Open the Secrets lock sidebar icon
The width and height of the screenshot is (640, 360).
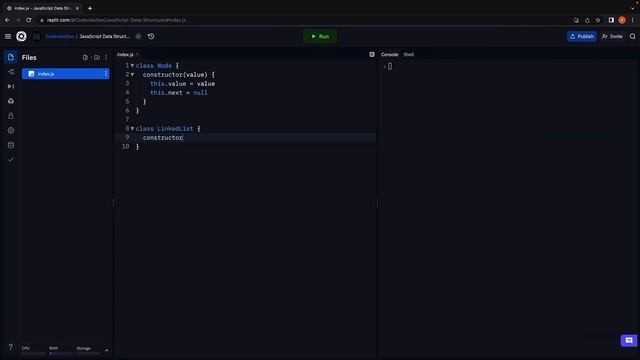11,116
